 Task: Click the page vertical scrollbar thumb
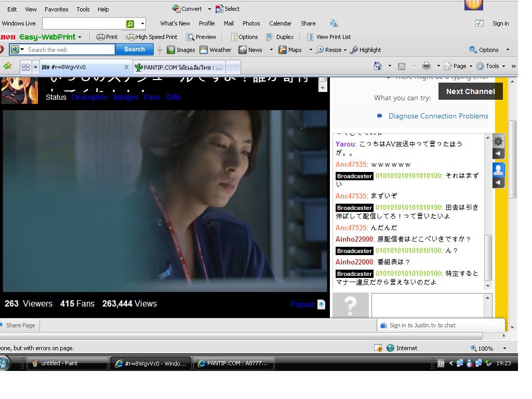pyautogui.click(x=513, y=159)
